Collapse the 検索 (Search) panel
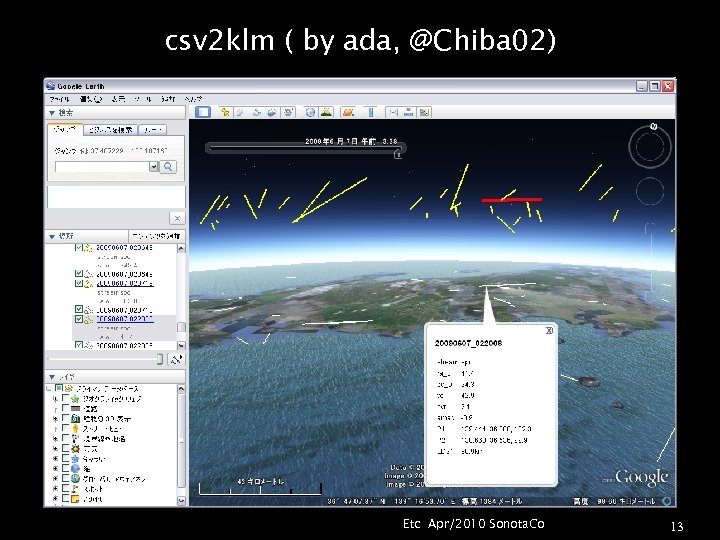Image resolution: width=720 pixels, height=540 pixels. click(x=52, y=112)
